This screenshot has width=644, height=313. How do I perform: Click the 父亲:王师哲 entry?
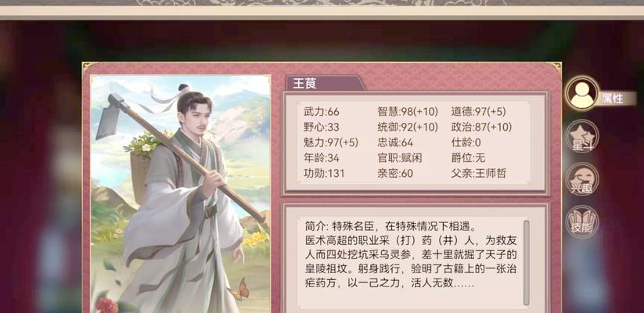pyautogui.click(x=478, y=174)
